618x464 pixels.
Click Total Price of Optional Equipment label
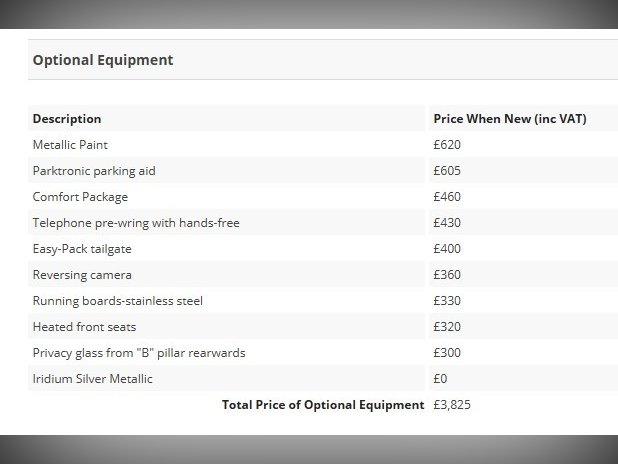click(x=323, y=405)
